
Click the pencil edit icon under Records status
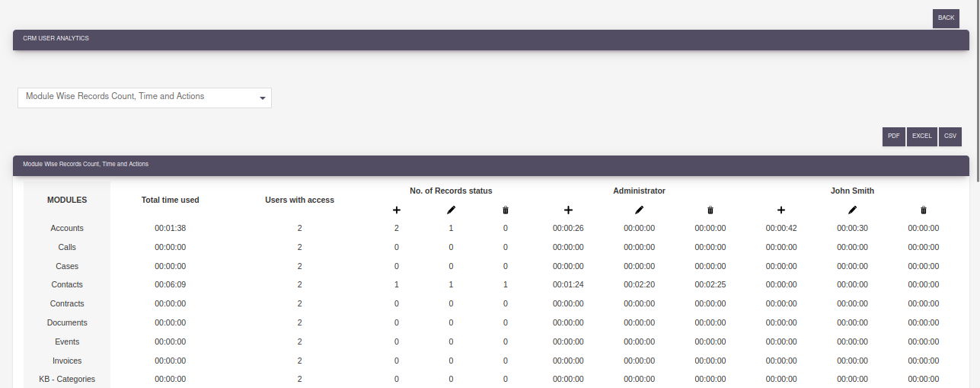coord(451,210)
